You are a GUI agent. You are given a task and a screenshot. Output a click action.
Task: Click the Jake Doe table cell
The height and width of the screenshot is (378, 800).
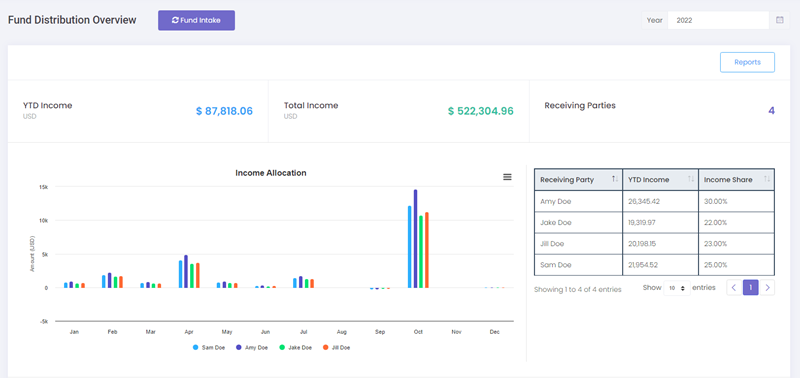click(578, 222)
